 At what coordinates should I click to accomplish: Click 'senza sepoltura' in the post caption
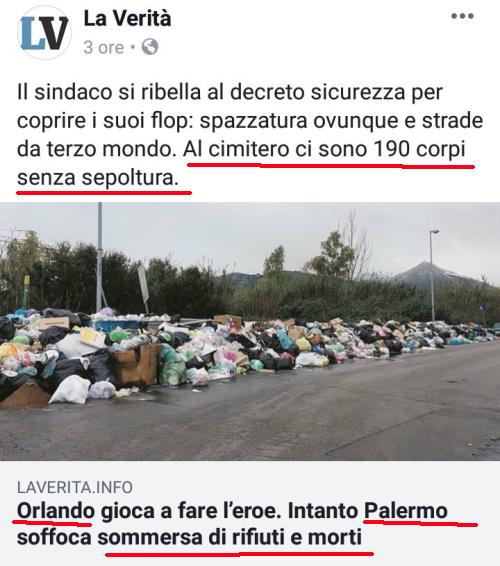click(x=98, y=178)
